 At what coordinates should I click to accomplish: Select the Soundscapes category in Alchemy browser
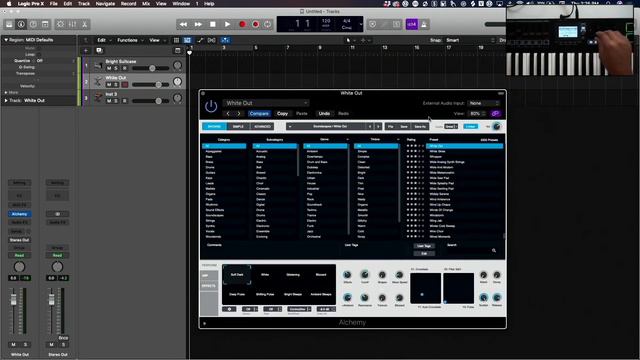pos(224,215)
